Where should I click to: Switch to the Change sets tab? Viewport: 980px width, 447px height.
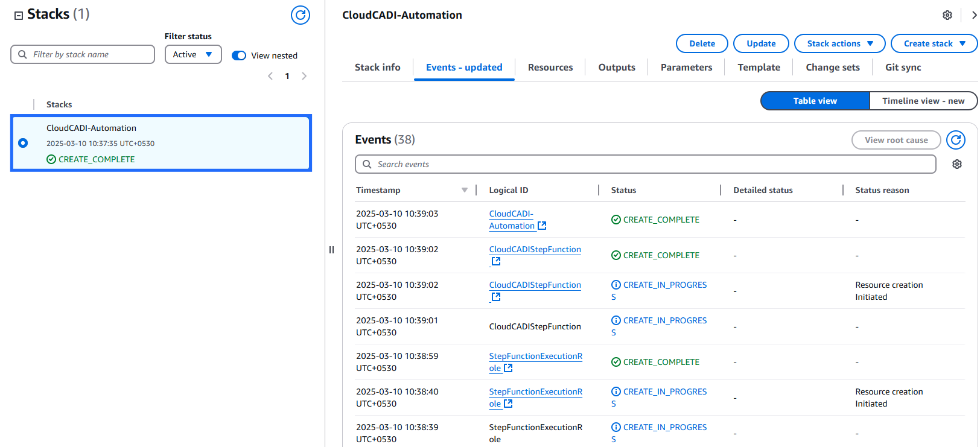point(833,68)
